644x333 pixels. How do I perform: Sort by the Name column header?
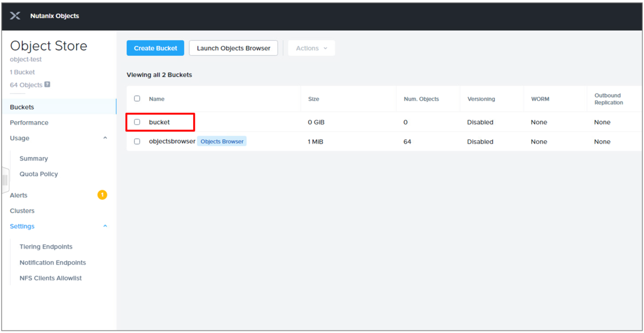click(157, 99)
